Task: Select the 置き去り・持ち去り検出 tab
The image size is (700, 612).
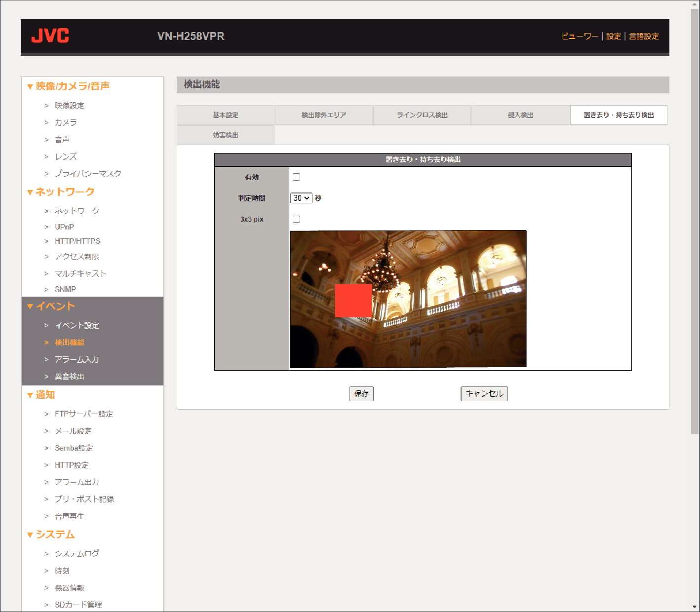Action: click(619, 115)
